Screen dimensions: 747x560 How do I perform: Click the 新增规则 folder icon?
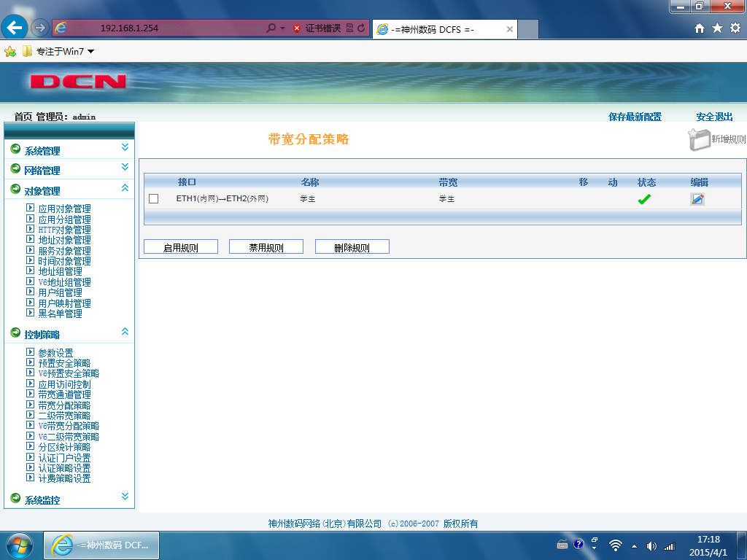pyautogui.click(x=698, y=139)
